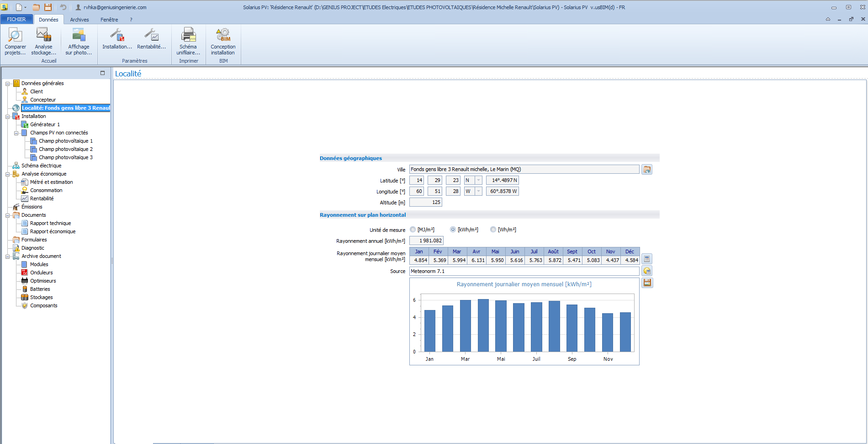Switch to the Archives tab

(x=79, y=20)
